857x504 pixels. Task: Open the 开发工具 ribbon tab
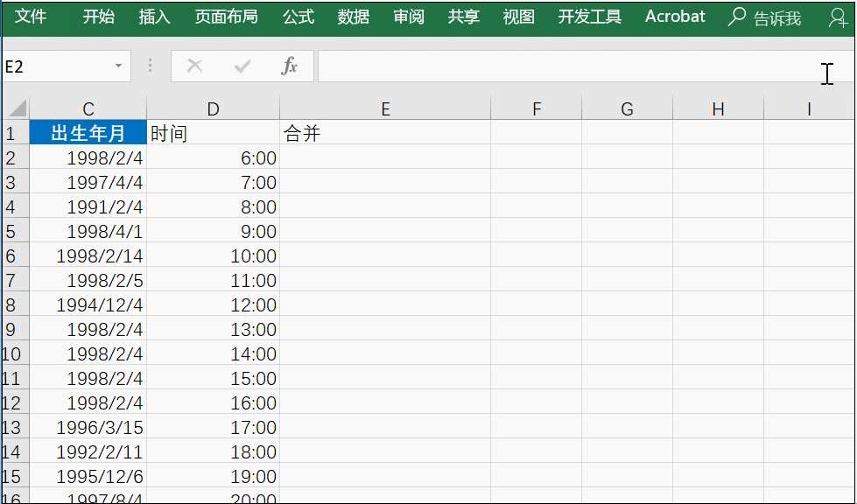click(590, 17)
